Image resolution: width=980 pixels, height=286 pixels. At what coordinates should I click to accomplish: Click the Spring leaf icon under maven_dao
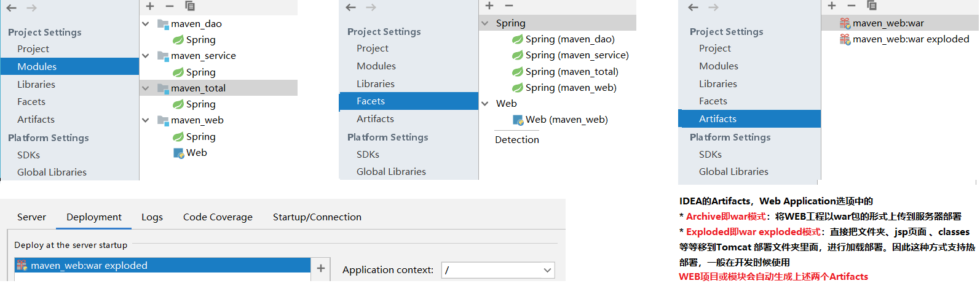point(178,40)
